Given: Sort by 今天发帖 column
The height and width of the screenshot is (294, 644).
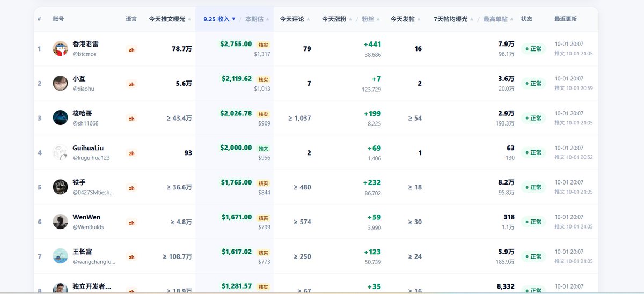Looking at the screenshot, I should click(x=405, y=19).
